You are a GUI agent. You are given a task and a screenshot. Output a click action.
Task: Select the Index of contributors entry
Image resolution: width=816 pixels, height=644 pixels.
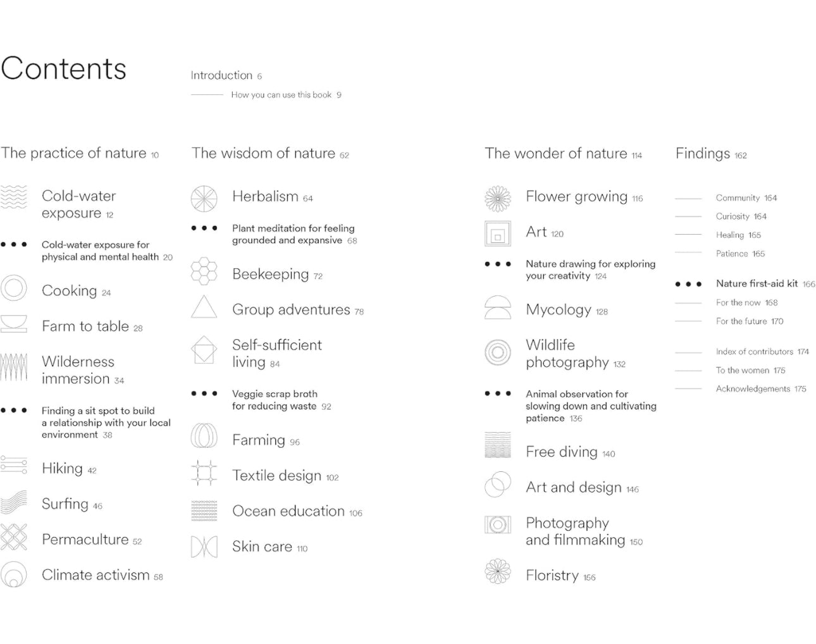tap(755, 352)
